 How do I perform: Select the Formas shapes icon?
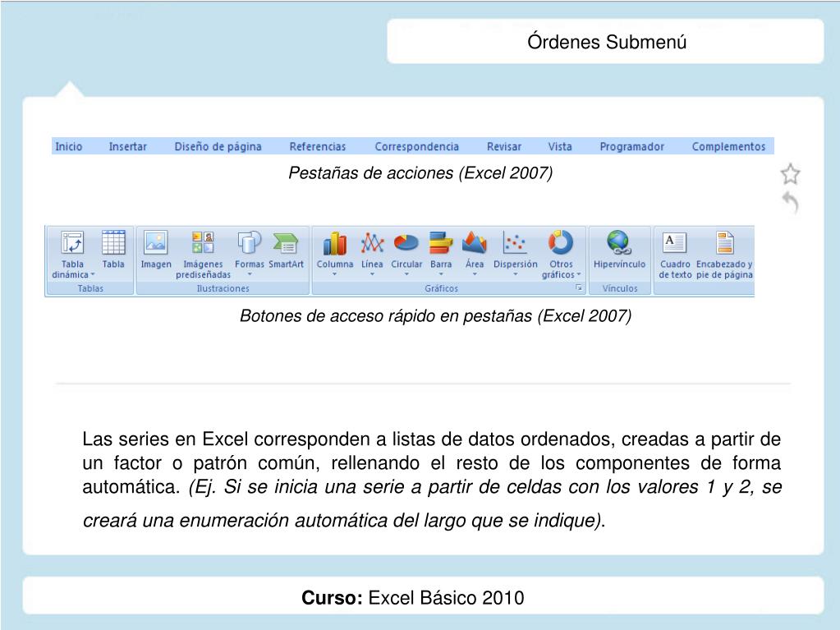[x=249, y=242]
